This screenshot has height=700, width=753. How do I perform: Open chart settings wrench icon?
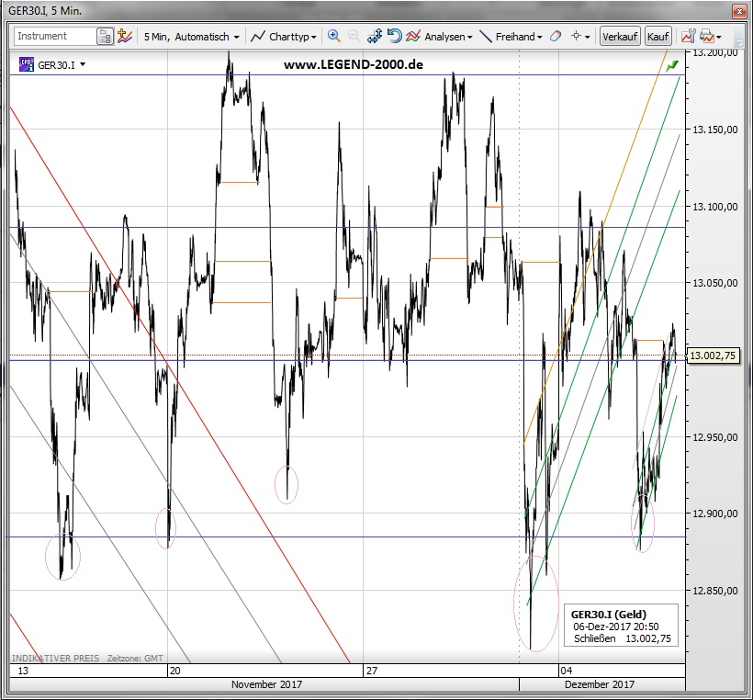(x=686, y=37)
